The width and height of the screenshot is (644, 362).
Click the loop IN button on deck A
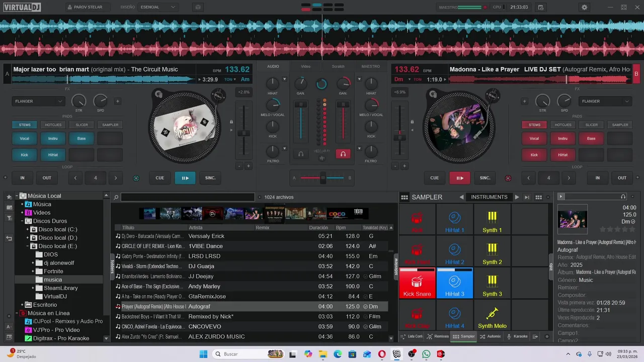point(22,178)
